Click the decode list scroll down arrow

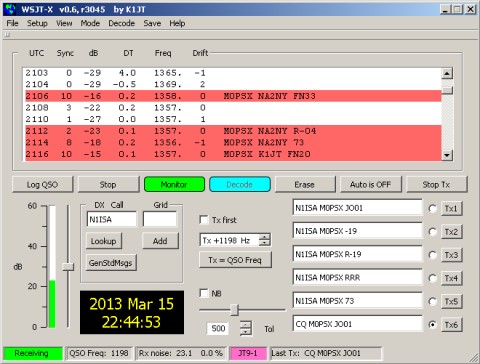[x=447, y=155]
